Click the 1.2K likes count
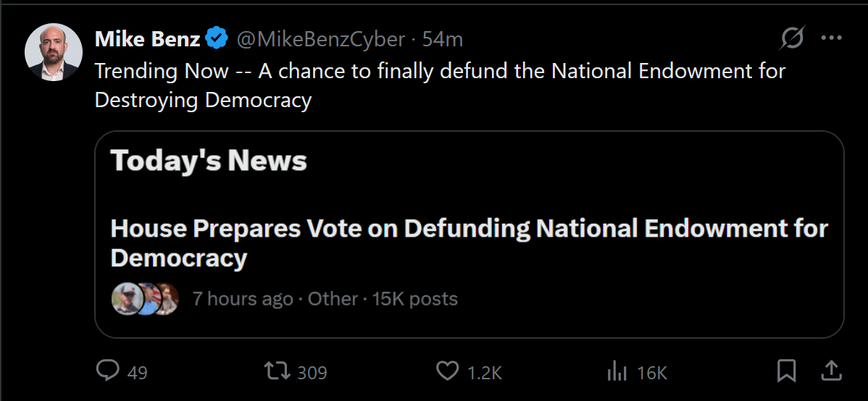This screenshot has width=868, height=401. coord(485,373)
